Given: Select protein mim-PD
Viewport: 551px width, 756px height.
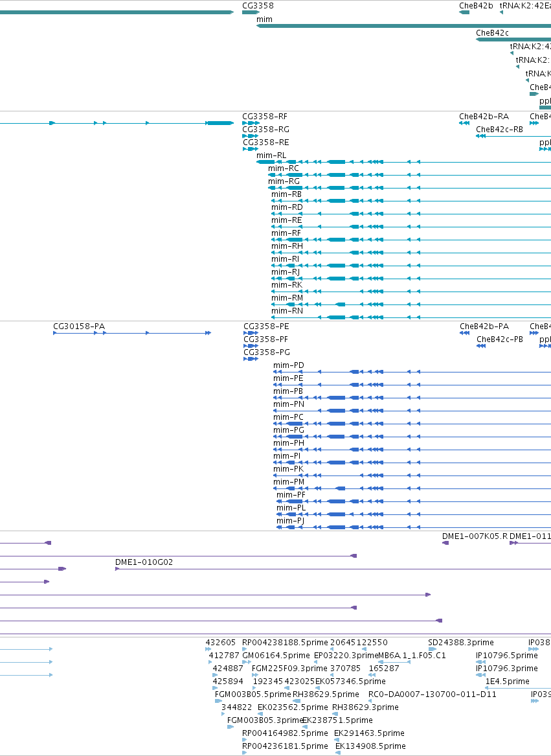Looking at the screenshot, I should point(288,366).
